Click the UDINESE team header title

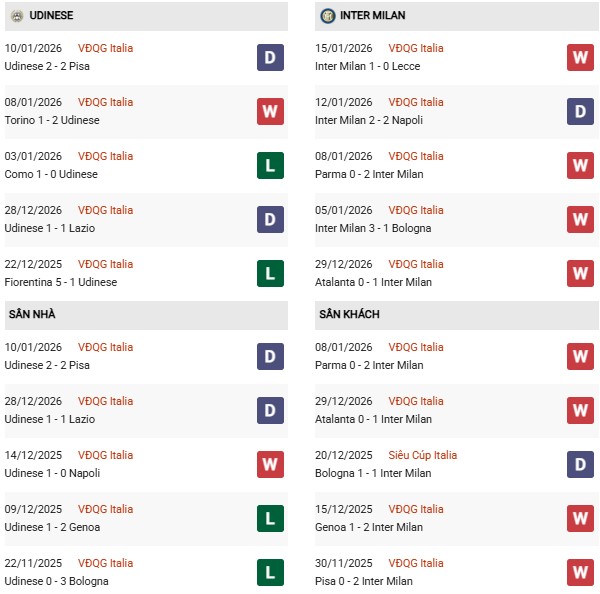coord(51,16)
